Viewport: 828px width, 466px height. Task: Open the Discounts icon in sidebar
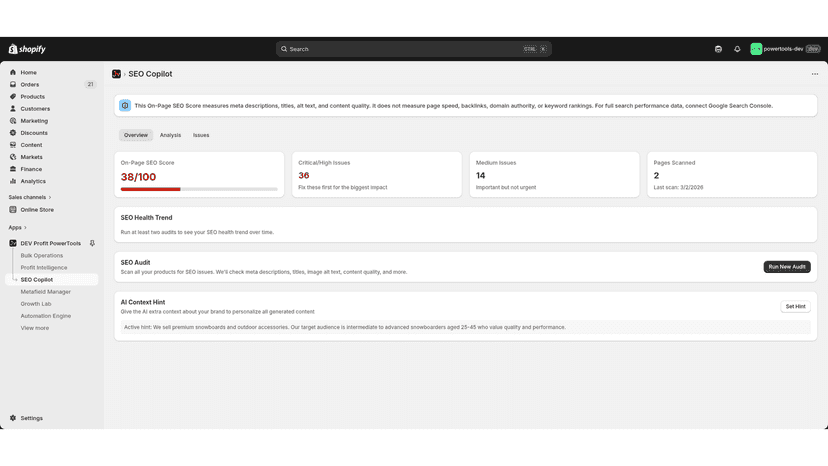[x=13, y=133]
